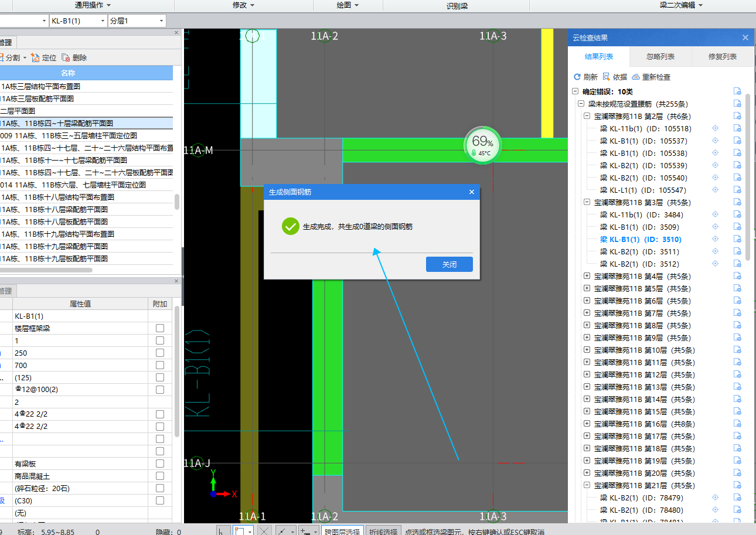Click the 69% temperature floating widget
Viewport: 756px width, 535px height.
483,146
